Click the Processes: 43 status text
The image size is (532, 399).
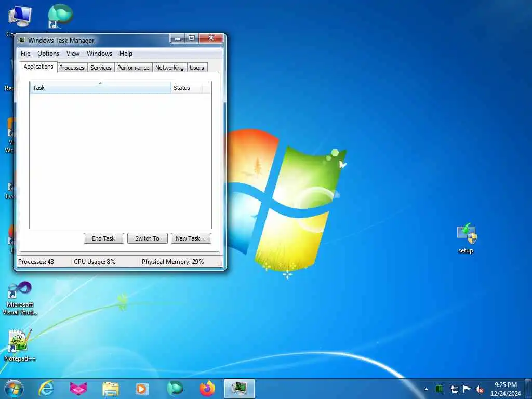[36, 262]
